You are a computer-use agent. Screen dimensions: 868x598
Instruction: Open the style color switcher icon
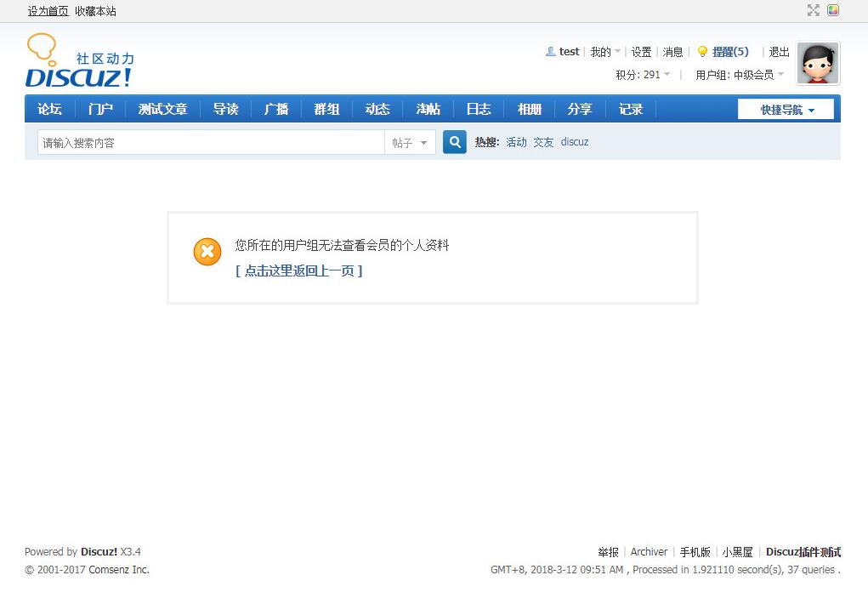tap(833, 10)
